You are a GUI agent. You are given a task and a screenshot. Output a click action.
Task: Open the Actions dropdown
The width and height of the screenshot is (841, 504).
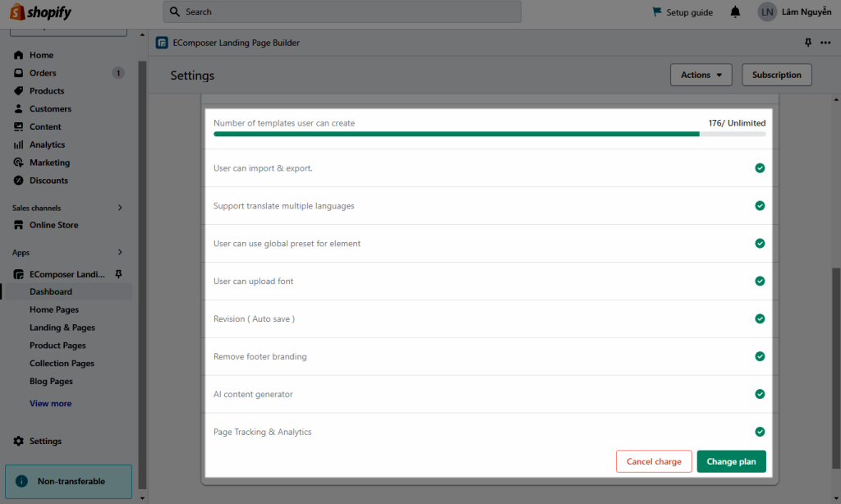pyautogui.click(x=701, y=75)
